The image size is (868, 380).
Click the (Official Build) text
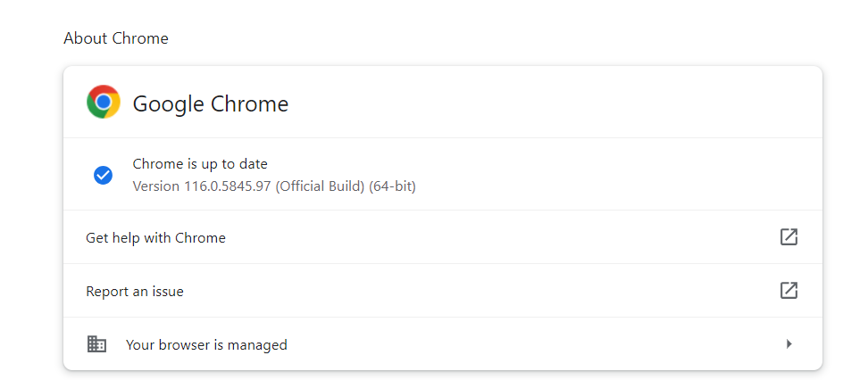pos(320,186)
